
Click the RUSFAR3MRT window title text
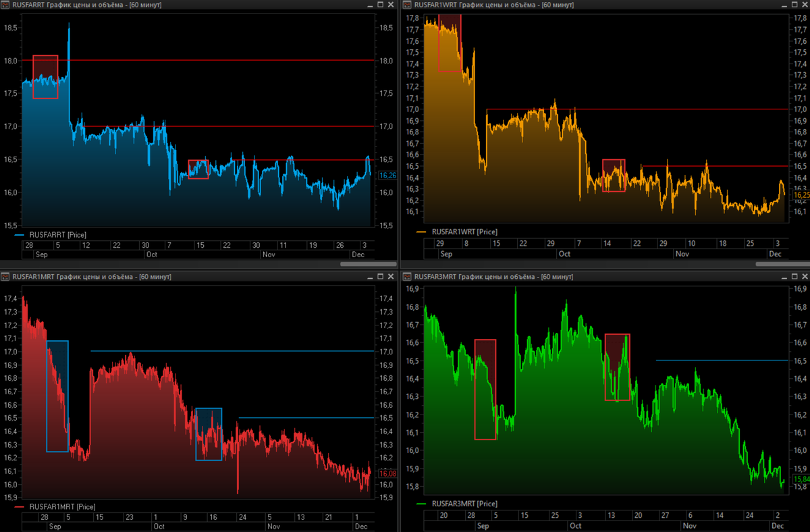pos(495,276)
